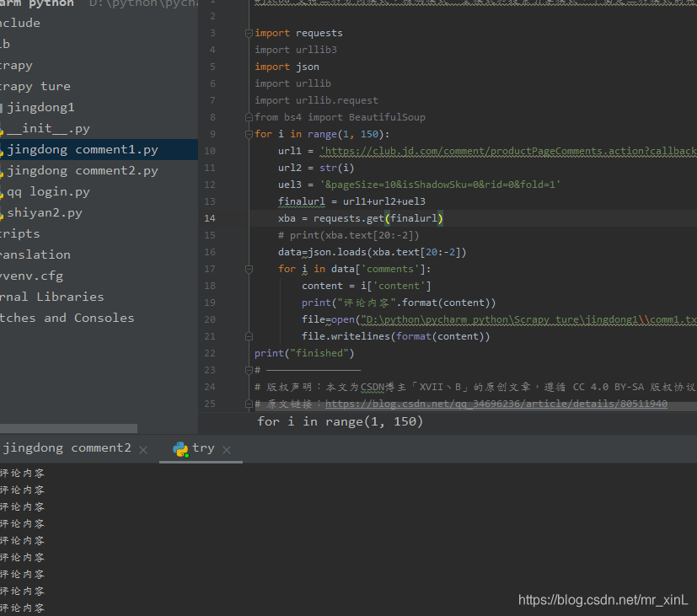Click the 'import json' line
Screen dimensions: 697x616
(x=287, y=67)
